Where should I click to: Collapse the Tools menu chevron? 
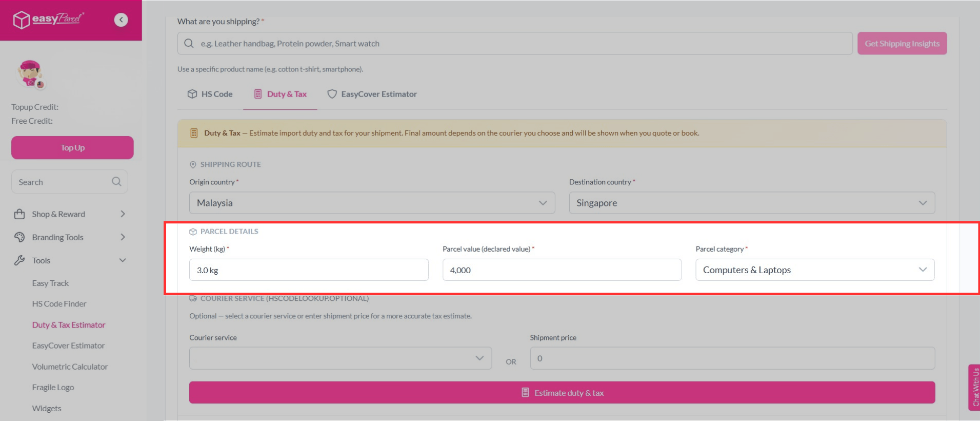[123, 260]
